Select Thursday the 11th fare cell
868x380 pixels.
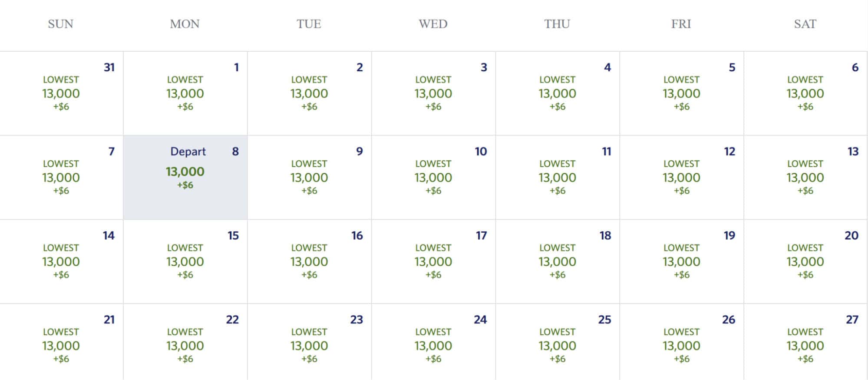(x=558, y=177)
